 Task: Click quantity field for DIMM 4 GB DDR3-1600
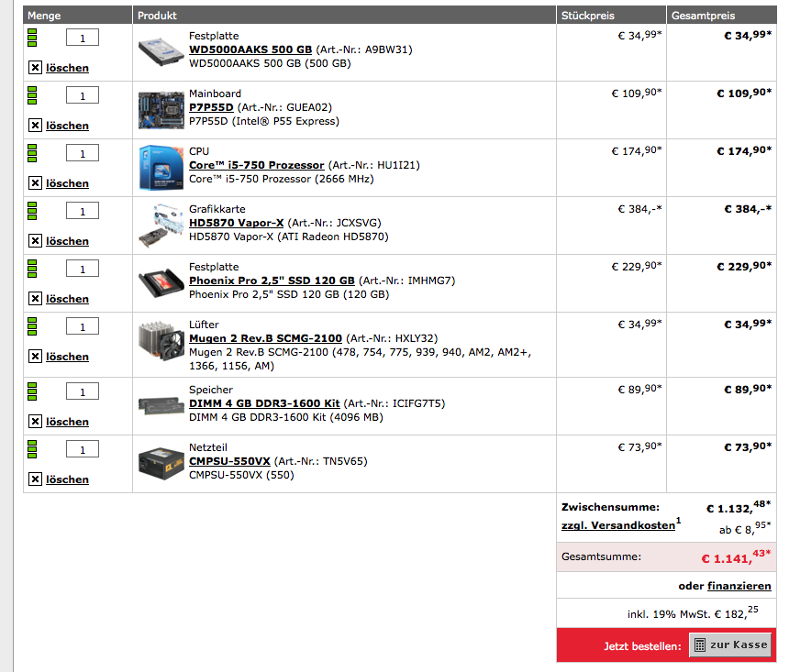(83, 391)
